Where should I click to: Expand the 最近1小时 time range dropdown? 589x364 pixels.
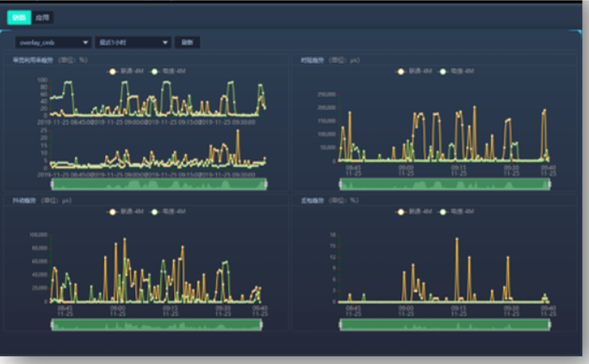tap(133, 41)
